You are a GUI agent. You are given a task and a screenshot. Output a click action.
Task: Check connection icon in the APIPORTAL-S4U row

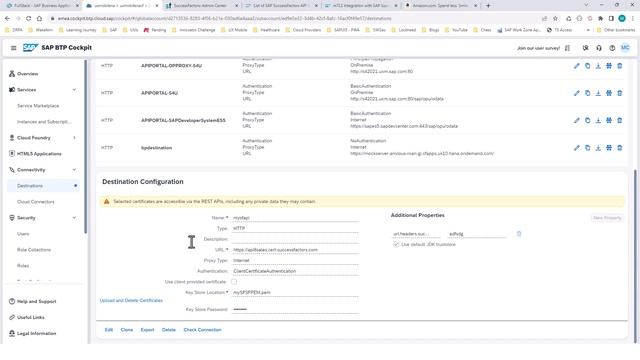click(x=609, y=93)
